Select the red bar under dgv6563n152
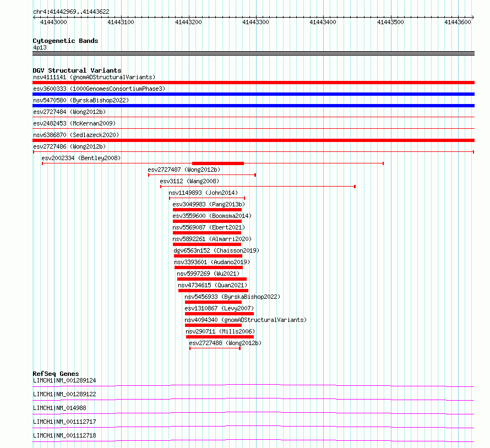This screenshot has height=448, width=490. pyautogui.click(x=208, y=256)
